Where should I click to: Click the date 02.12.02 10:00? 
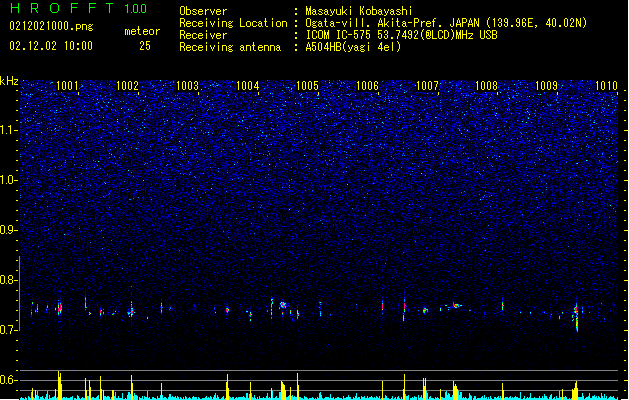(51, 46)
